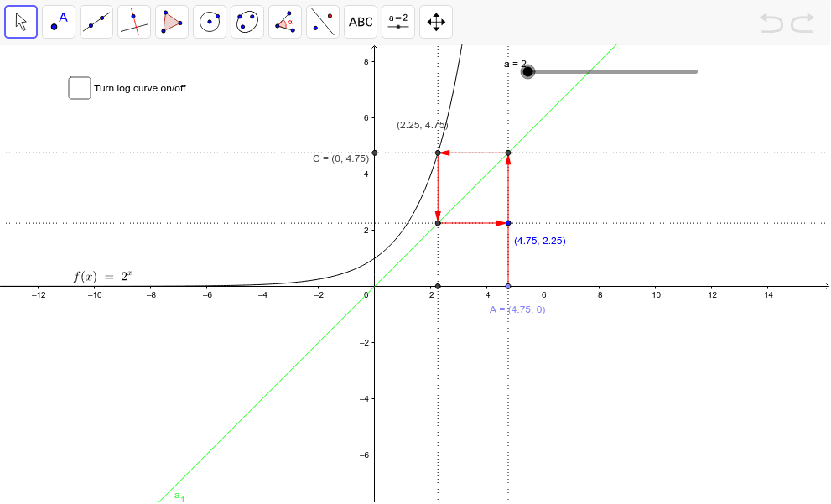The image size is (831, 504).
Task: Click the green a1 line label
Action: 179,496
